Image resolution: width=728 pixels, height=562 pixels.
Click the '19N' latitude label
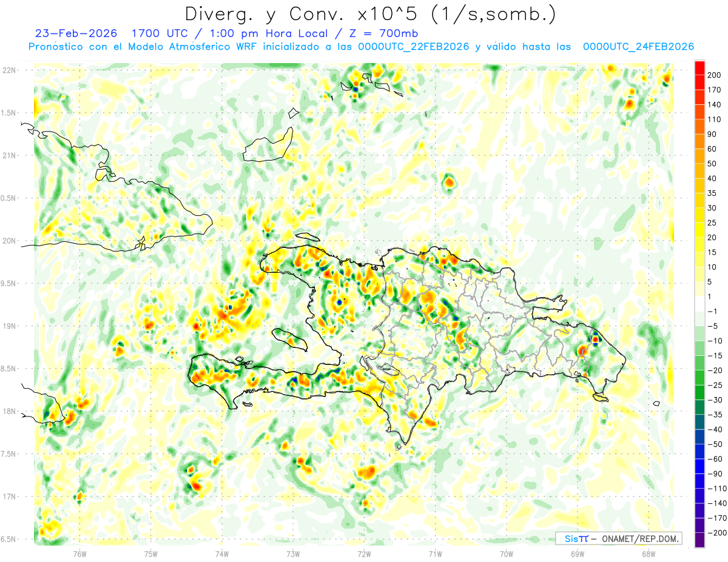point(8,326)
